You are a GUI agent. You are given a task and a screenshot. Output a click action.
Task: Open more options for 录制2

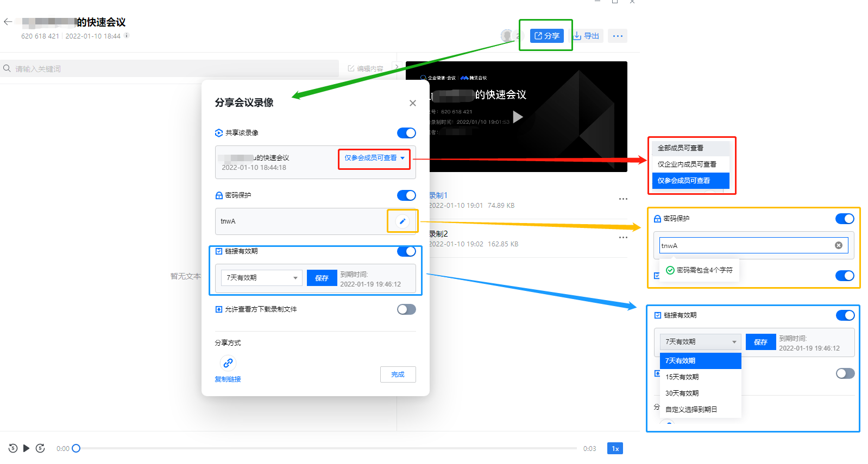[x=623, y=237]
